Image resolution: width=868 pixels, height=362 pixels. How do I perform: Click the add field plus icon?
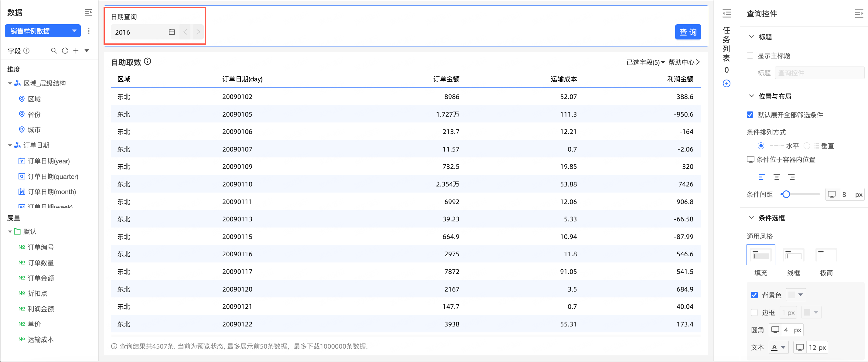point(76,50)
